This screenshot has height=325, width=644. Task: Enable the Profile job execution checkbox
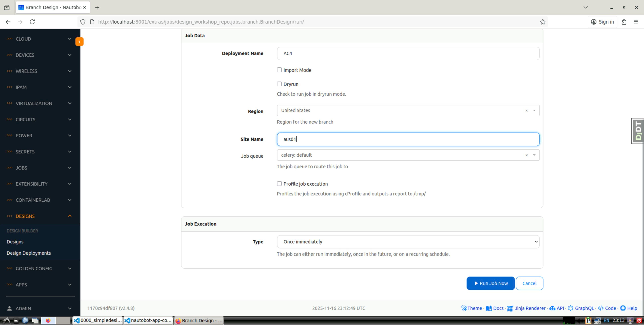[x=279, y=184]
